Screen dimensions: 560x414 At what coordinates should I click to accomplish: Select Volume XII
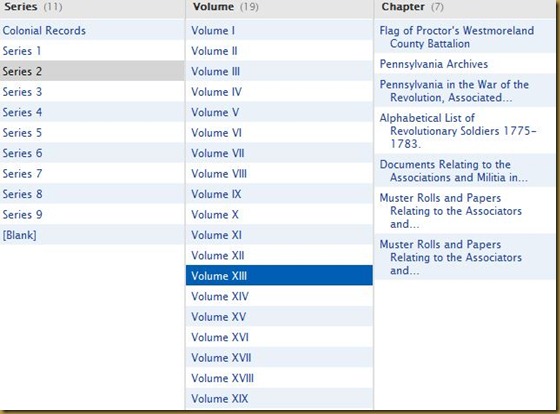(279, 255)
